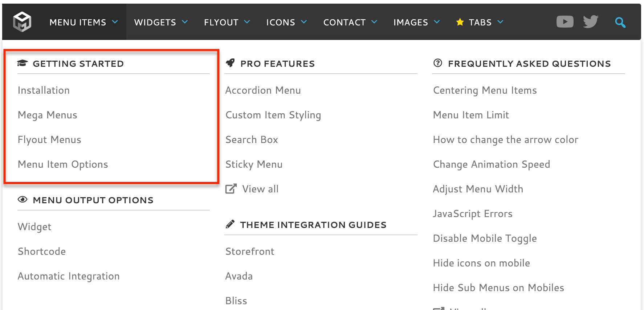Open the Automatic Integration link
644x310 pixels.
(69, 276)
